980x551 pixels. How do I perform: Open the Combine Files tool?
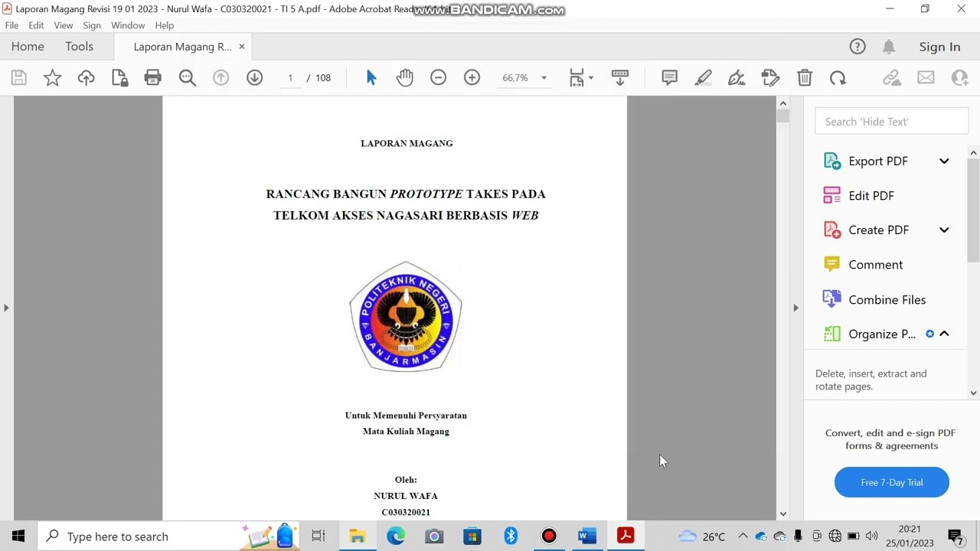[x=887, y=300]
